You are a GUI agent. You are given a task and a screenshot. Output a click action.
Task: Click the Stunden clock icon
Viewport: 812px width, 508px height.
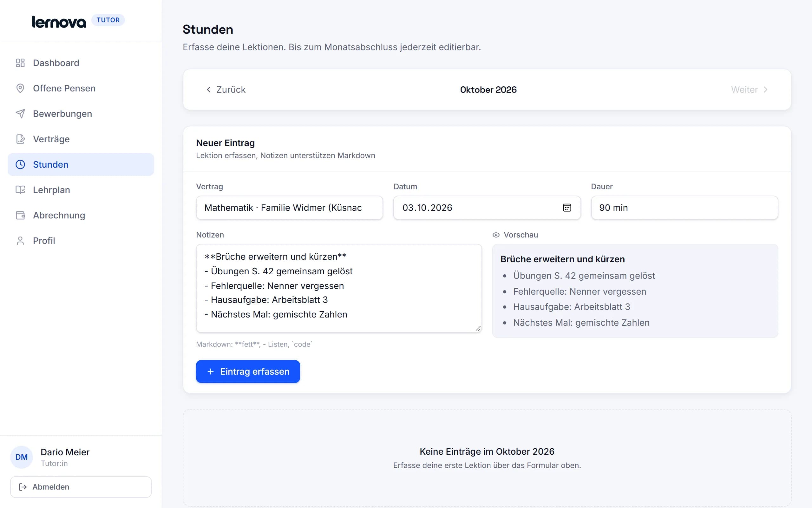pos(20,164)
